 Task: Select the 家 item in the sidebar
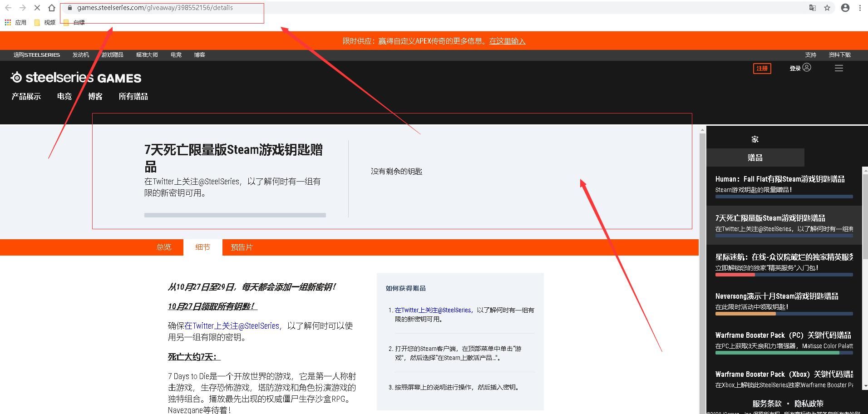[755, 139]
